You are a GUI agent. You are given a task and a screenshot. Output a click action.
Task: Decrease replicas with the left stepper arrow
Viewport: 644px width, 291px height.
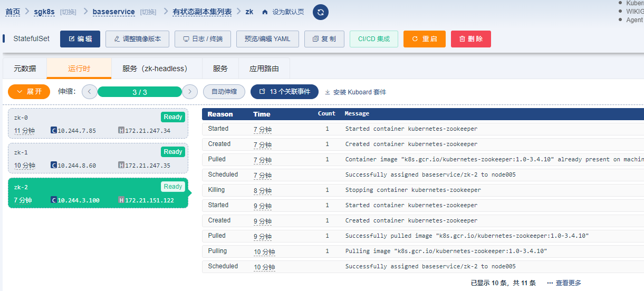90,92
